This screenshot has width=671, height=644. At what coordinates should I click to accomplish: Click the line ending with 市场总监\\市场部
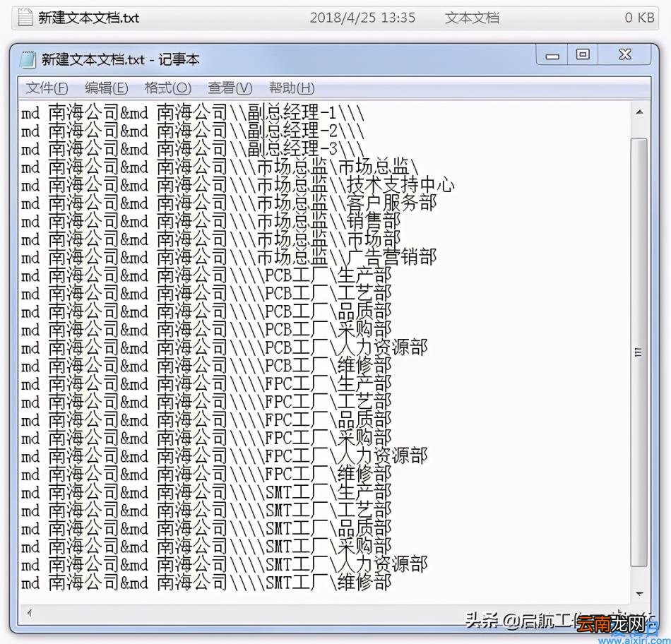[x=211, y=239]
